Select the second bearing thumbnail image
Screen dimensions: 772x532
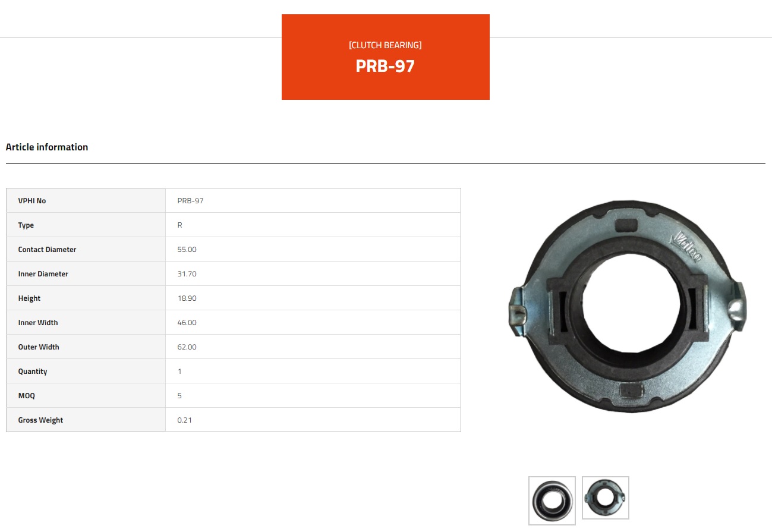coord(606,498)
